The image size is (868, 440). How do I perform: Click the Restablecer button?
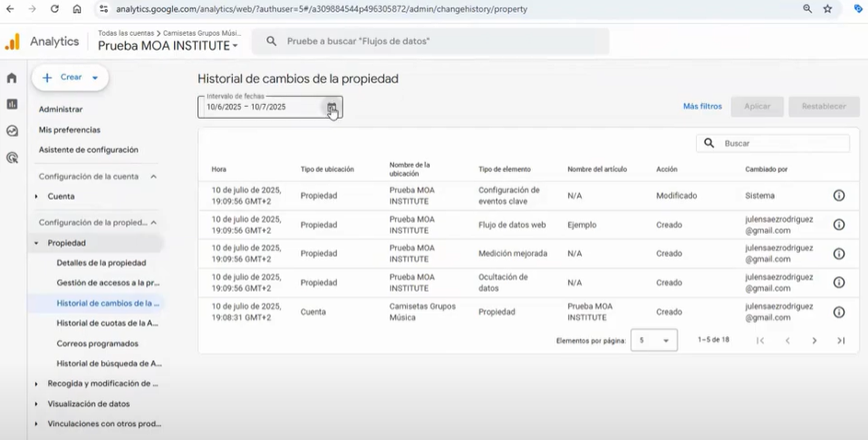[824, 106]
